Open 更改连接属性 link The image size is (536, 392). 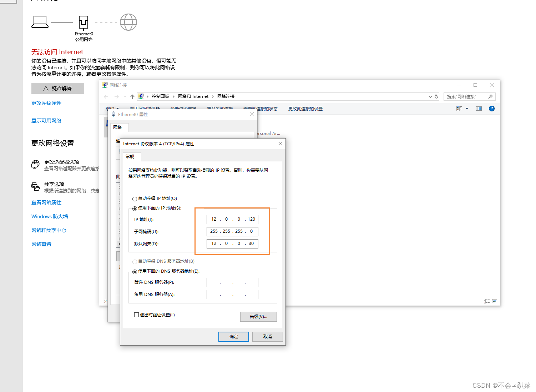pos(46,103)
